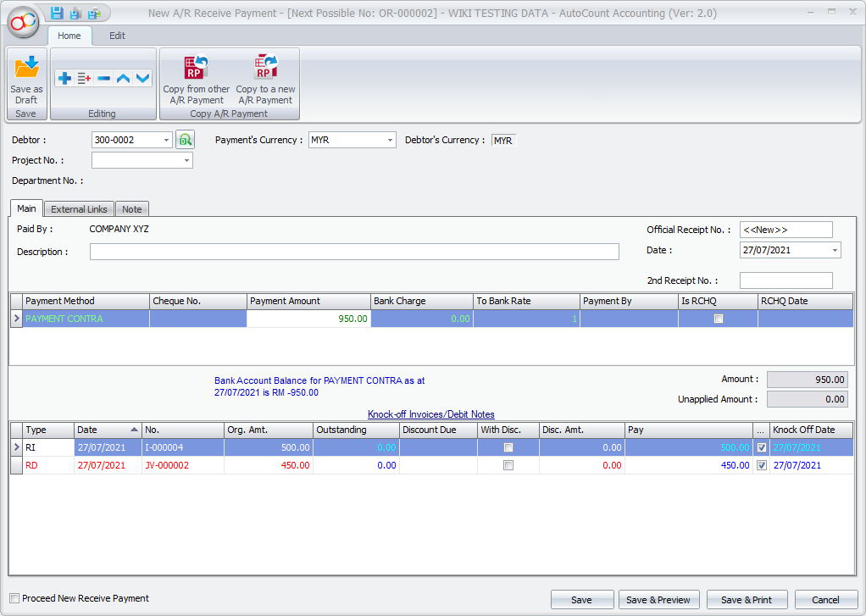This screenshot has height=616, width=866.
Task: Open the Date picker dropdown
Action: pyautogui.click(x=835, y=251)
